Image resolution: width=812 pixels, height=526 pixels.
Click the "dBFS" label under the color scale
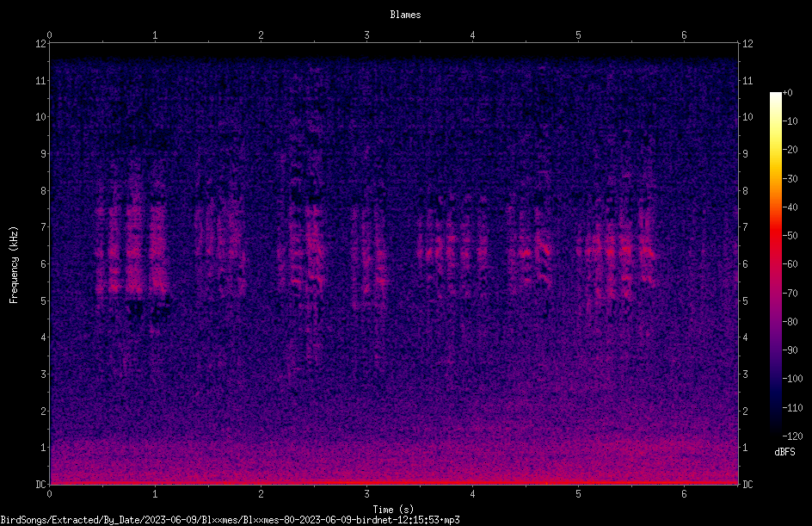(x=784, y=452)
